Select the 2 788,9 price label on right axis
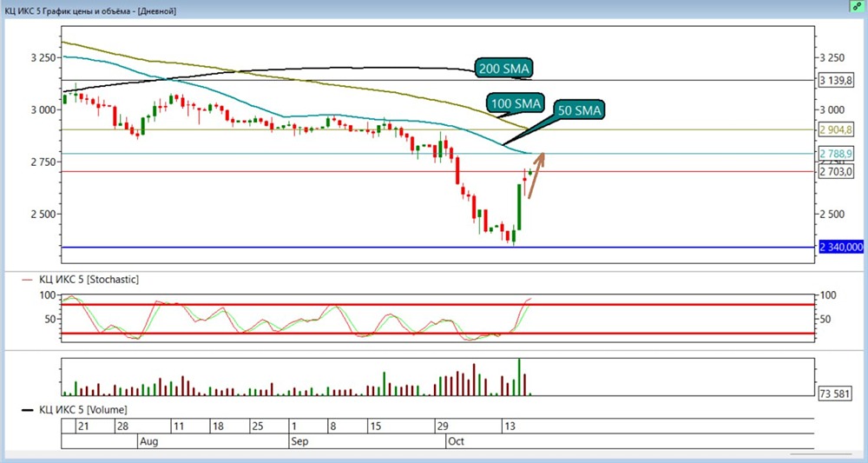868x463 pixels. click(x=836, y=154)
